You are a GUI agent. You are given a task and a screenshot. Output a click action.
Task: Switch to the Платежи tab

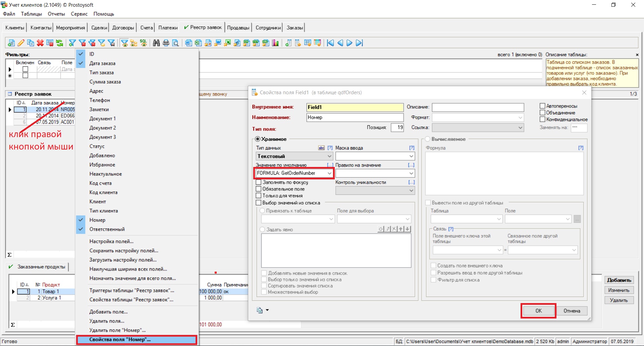[x=168, y=27]
